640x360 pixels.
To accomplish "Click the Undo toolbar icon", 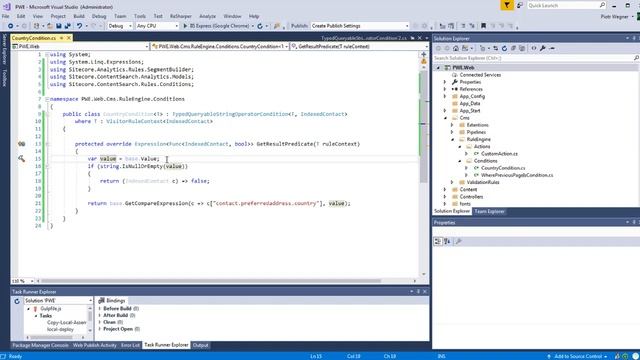I will [79, 26].
